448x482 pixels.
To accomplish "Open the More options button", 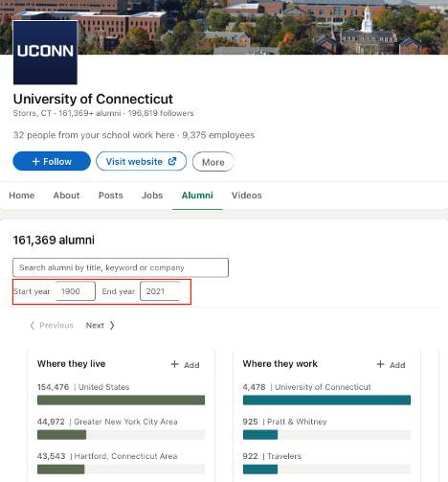I will click(213, 162).
